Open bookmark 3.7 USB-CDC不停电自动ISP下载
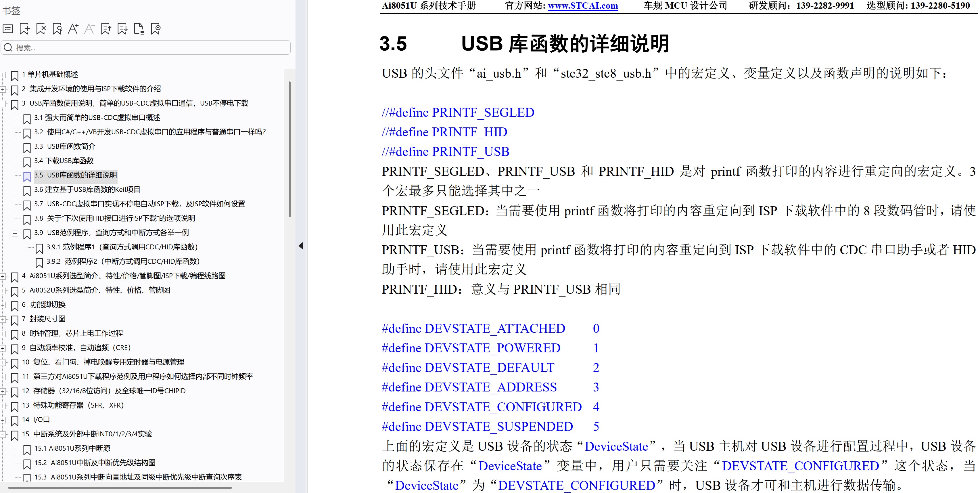Screen dimensions: 980x493 pyautogui.click(x=140, y=204)
